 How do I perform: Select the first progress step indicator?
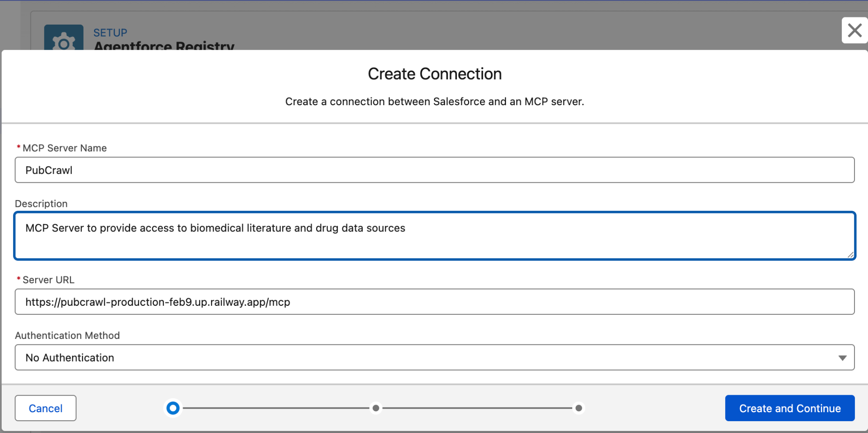173,408
